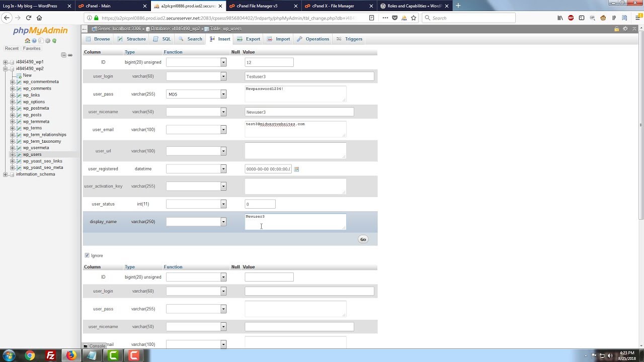
Task: Open Function dropdown for user_email
Action: click(x=196, y=130)
